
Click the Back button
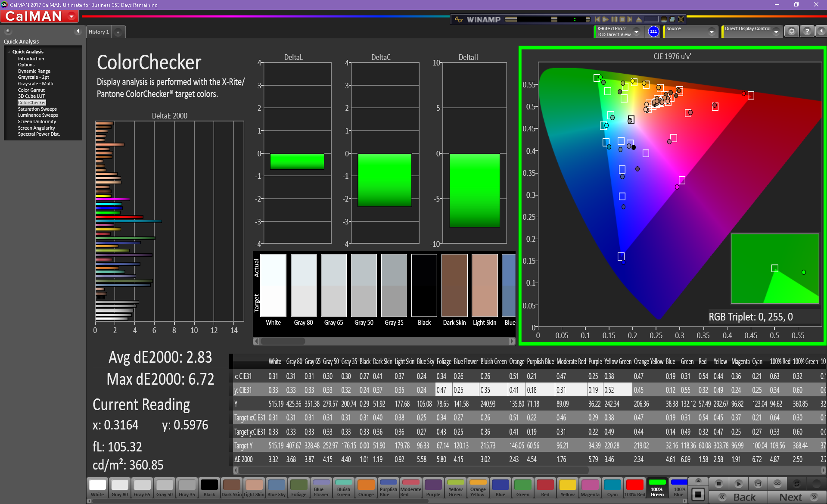click(x=738, y=497)
